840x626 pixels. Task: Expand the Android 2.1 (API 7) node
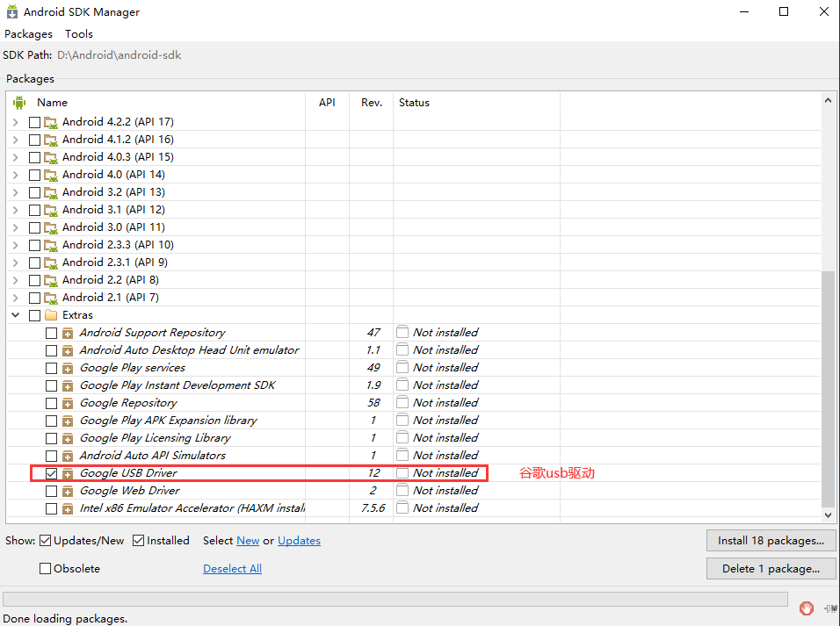pos(16,298)
